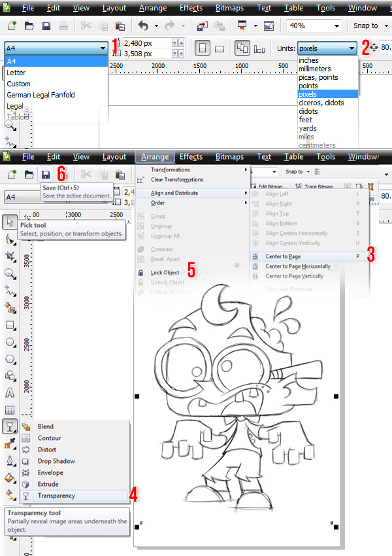Expand the Application launcher dropdown arrow

pos(255,26)
